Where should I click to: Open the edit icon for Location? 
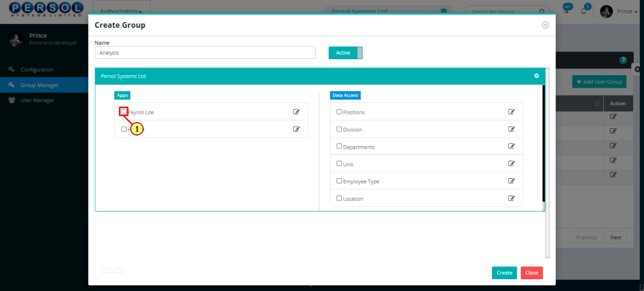pyautogui.click(x=512, y=198)
